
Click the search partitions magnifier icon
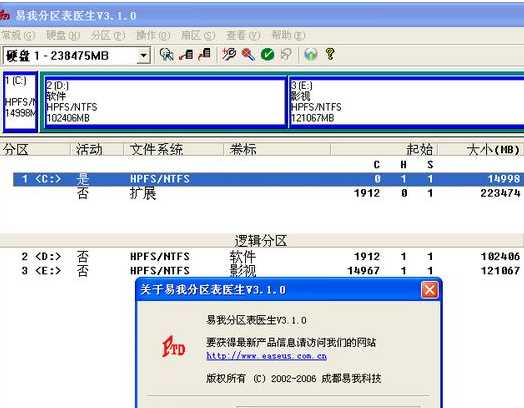click(166, 54)
